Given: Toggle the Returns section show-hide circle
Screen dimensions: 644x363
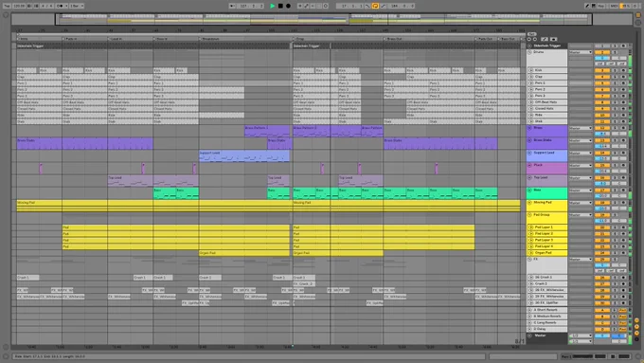Looking at the screenshot, I should tap(637, 327).
